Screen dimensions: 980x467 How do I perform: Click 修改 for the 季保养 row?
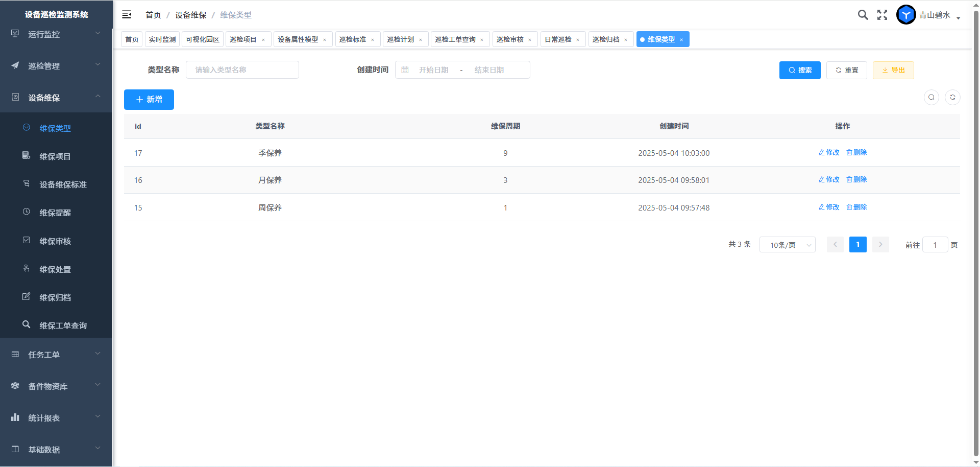(829, 152)
